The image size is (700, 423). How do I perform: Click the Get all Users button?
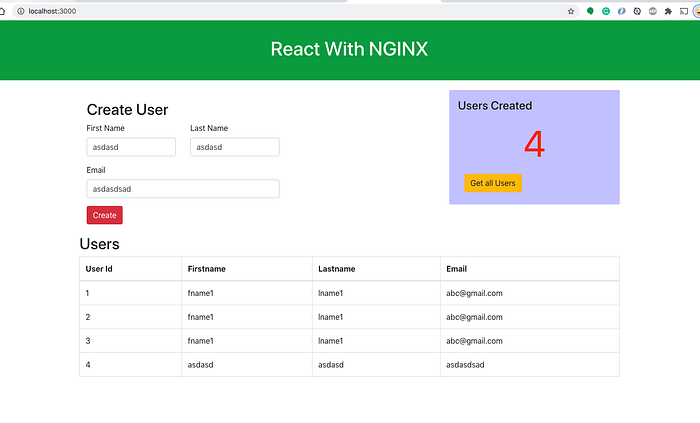pos(493,183)
